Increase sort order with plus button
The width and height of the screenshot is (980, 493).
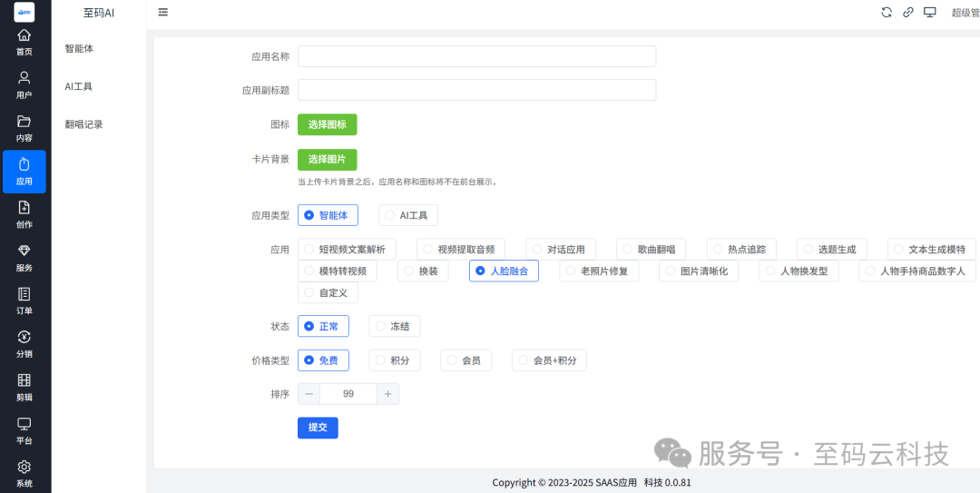[388, 394]
